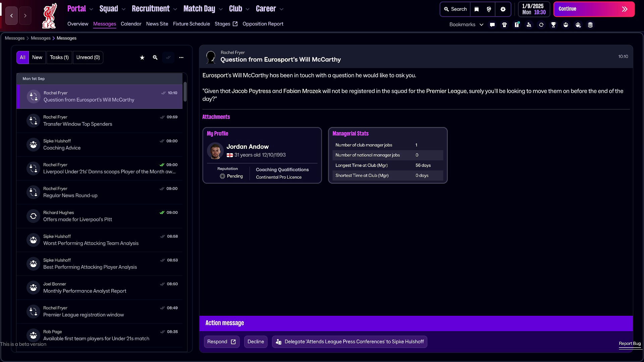The height and width of the screenshot is (362, 644).
Task: Delegate press conferences to Sipke Hulshoff
Action: pyautogui.click(x=350, y=342)
